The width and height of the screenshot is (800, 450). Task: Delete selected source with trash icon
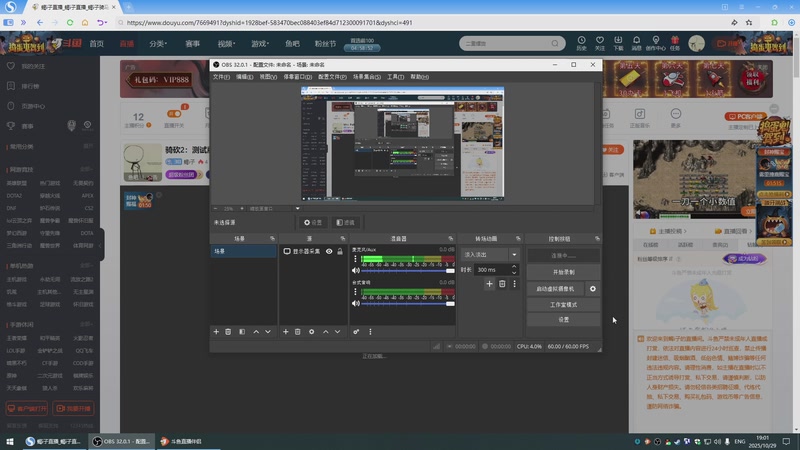pyautogui.click(x=298, y=331)
